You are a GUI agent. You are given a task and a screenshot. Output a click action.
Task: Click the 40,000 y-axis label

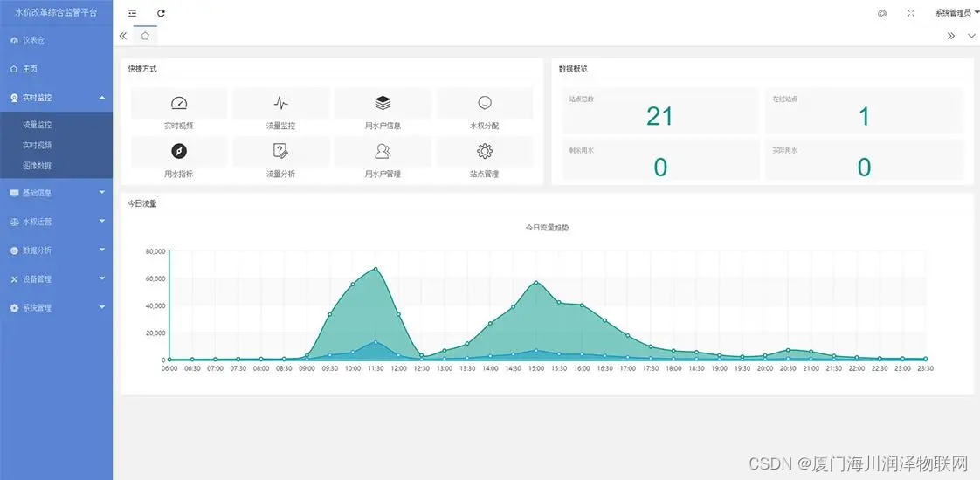point(155,305)
